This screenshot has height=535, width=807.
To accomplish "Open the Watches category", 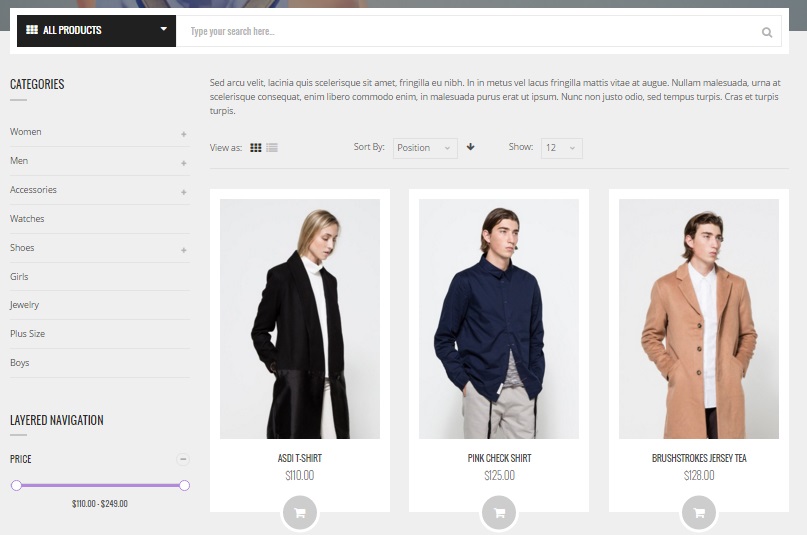I will point(27,219).
